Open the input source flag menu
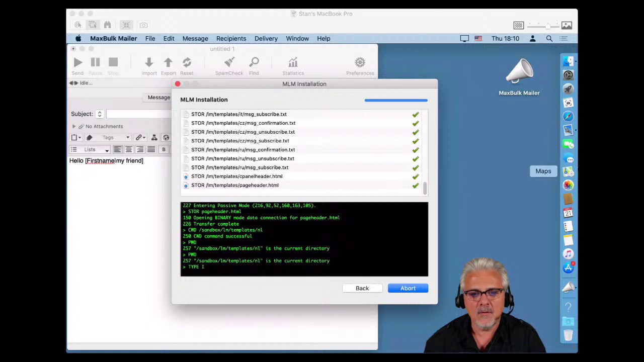 click(478, 38)
